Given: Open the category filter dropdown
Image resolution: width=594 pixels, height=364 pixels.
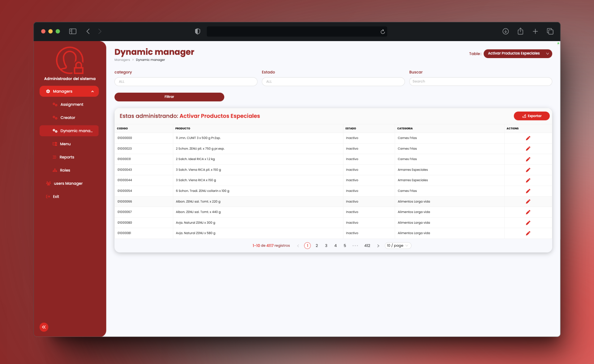Looking at the screenshot, I should pyautogui.click(x=186, y=82).
